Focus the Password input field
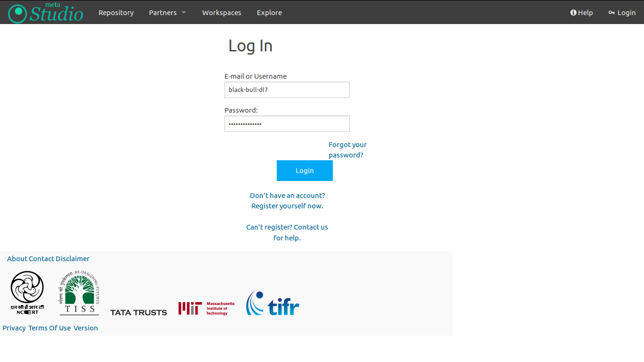Image resolution: width=644 pixels, height=362 pixels. tap(287, 124)
